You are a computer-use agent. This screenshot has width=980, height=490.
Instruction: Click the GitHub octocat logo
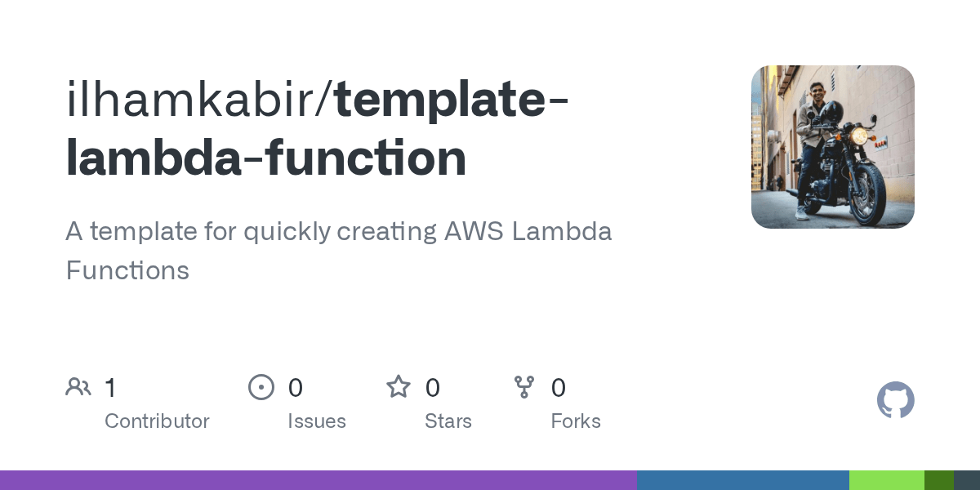click(896, 400)
